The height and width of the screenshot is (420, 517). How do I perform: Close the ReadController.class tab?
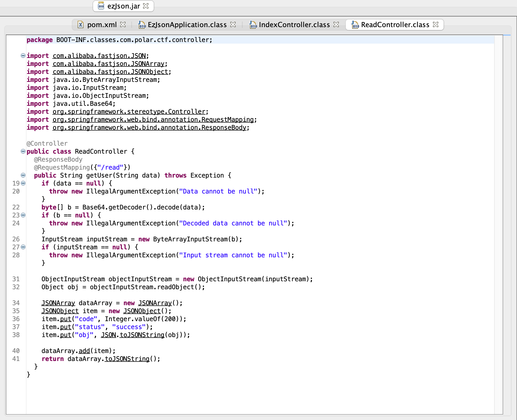point(436,24)
